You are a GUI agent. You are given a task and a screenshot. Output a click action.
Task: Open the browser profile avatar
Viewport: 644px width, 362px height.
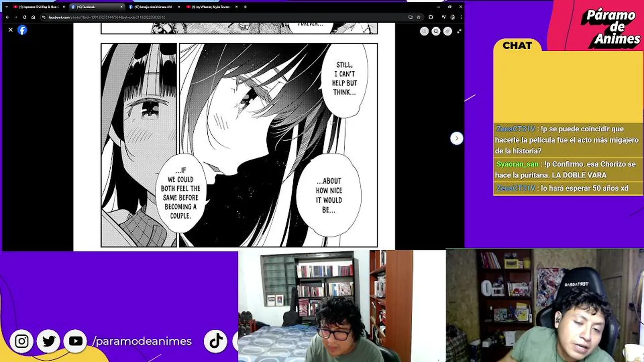(452, 17)
